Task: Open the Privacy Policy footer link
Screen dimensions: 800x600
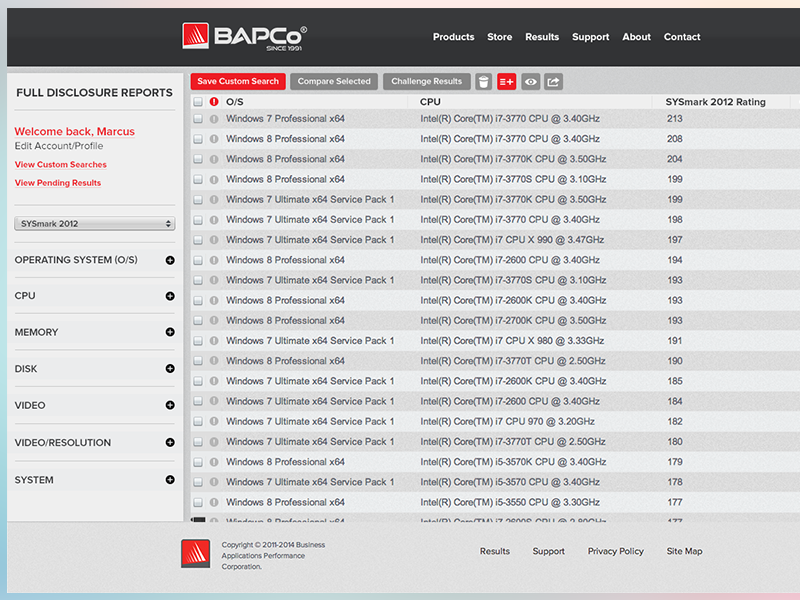Action: (615, 551)
